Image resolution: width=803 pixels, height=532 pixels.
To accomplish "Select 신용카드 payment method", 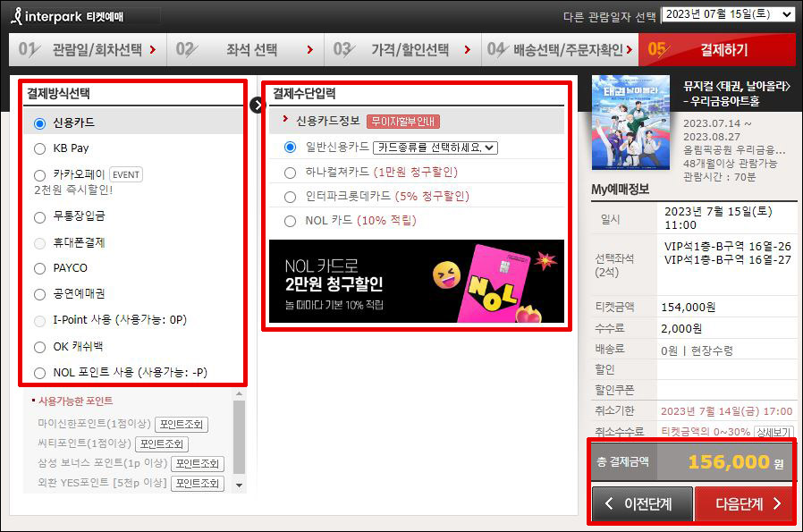I will click(x=39, y=123).
